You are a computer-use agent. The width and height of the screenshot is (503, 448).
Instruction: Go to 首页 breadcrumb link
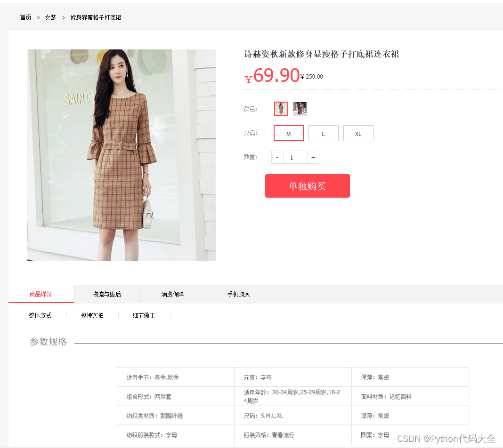(x=25, y=17)
